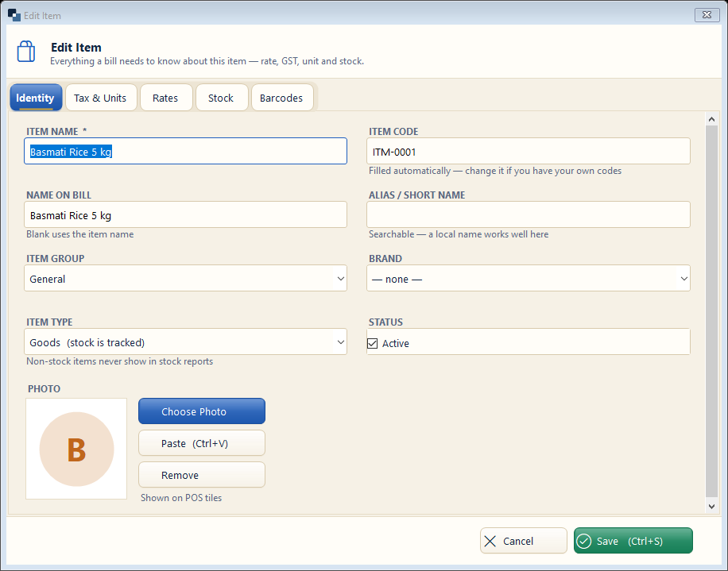Click the 'Everything a bill needs' subtitle

(207, 61)
